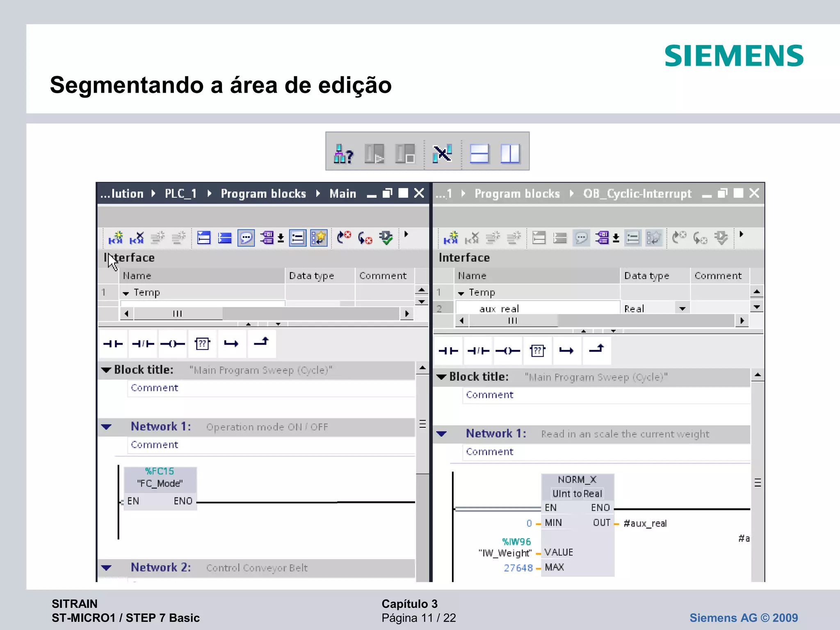The height and width of the screenshot is (630, 840).
Task: Toggle network comments icon in Main editor
Action: (298, 238)
